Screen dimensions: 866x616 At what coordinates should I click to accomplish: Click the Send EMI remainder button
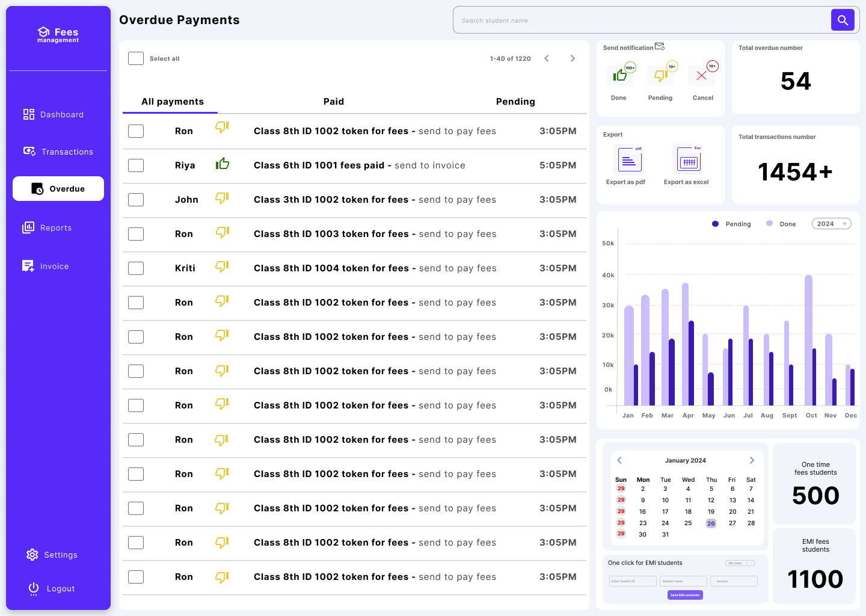click(x=685, y=595)
